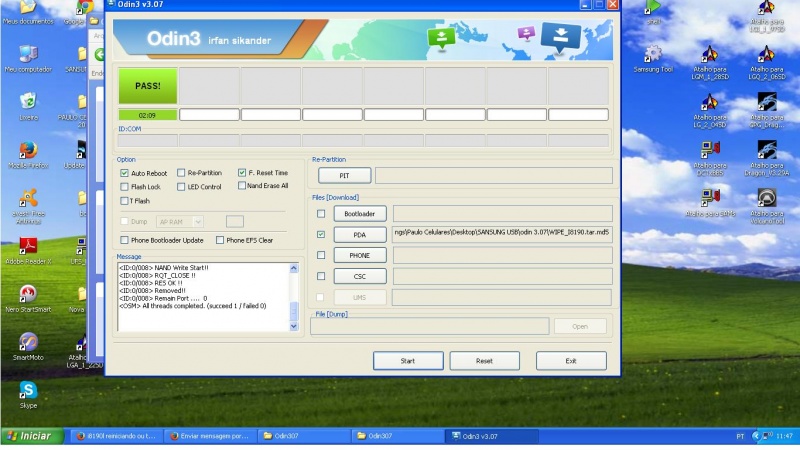Open the Lixeira recycle bin

click(x=28, y=106)
